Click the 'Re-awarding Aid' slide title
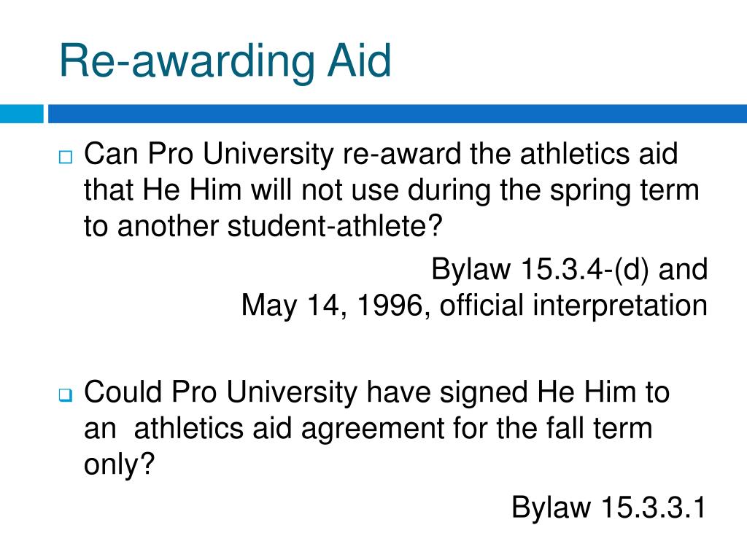Image resolution: width=747 pixels, height=560 pixels. (225, 61)
